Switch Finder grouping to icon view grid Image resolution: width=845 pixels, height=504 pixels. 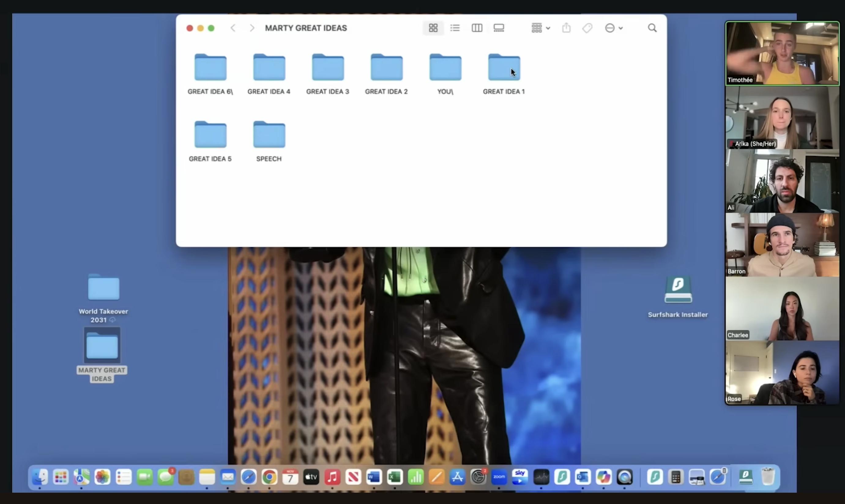coord(433,28)
